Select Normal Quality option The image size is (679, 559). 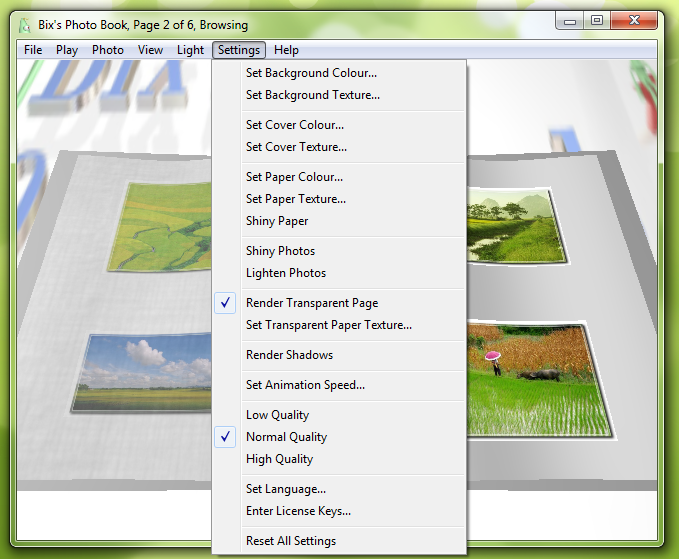point(340,437)
